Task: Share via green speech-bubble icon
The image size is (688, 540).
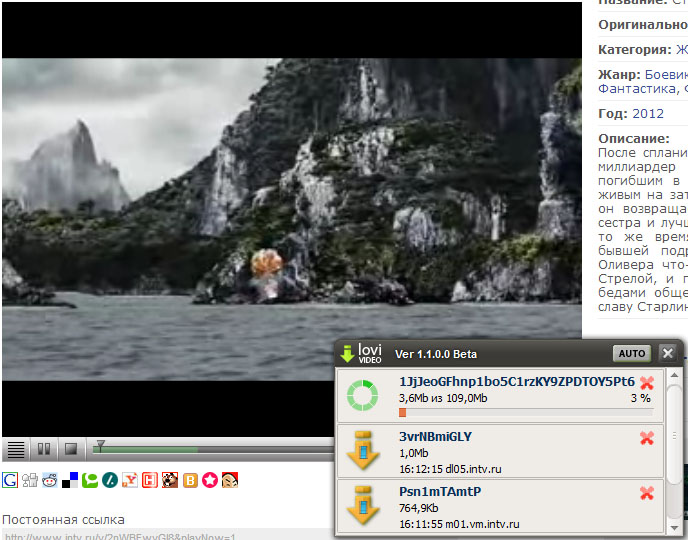Action: 90,480
